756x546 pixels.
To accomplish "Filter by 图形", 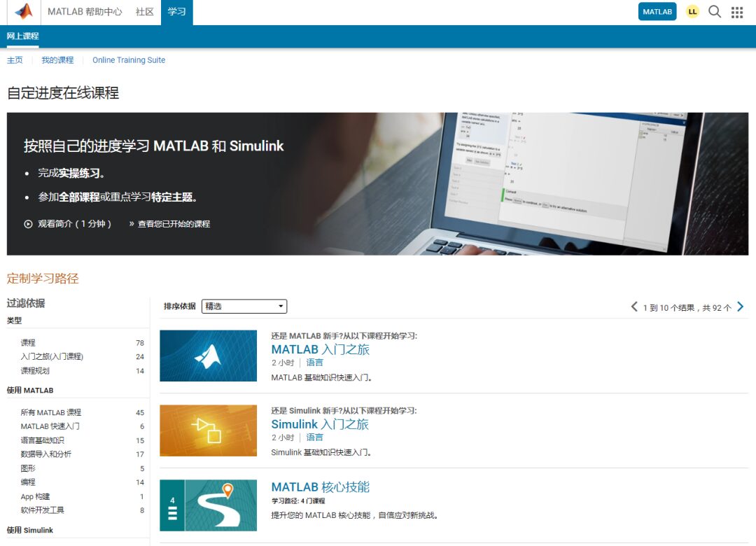I will (28, 468).
